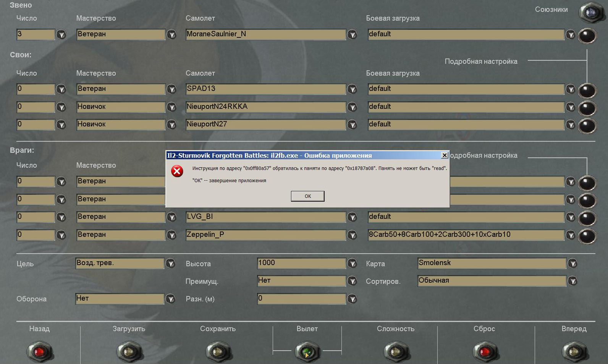This screenshot has height=364, width=608.
Task: Expand the aircraft dropdown arrow beside LVG_BI
Action: (x=352, y=217)
